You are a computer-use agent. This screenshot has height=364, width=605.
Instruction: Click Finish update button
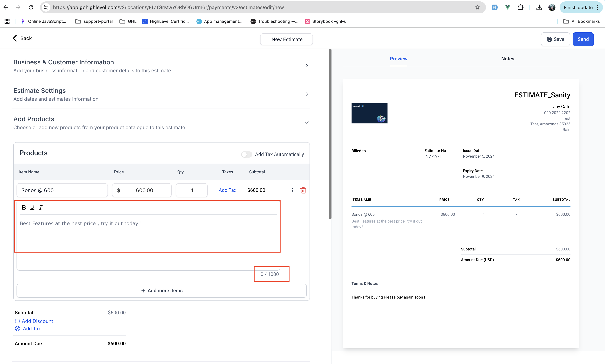point(581,7)
